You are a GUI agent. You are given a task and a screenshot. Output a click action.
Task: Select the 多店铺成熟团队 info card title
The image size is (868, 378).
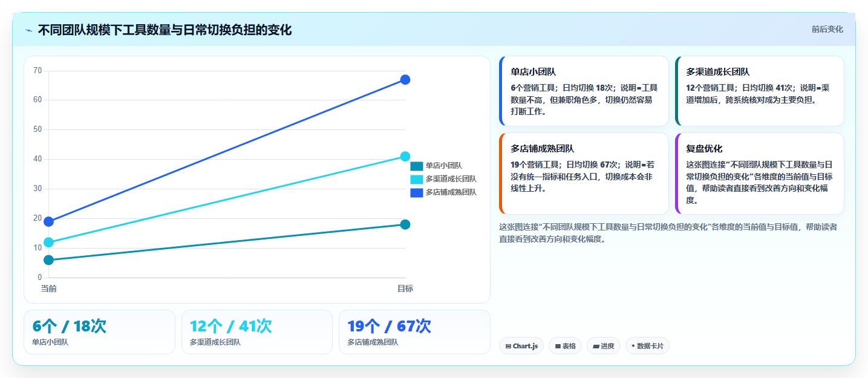(x=543, y=149)
